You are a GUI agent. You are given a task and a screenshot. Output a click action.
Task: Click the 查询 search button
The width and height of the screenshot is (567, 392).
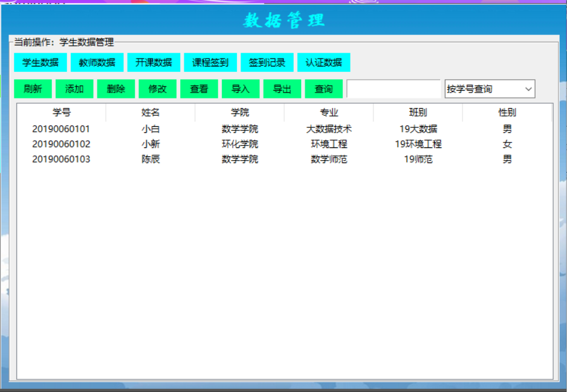coord(324,89)
